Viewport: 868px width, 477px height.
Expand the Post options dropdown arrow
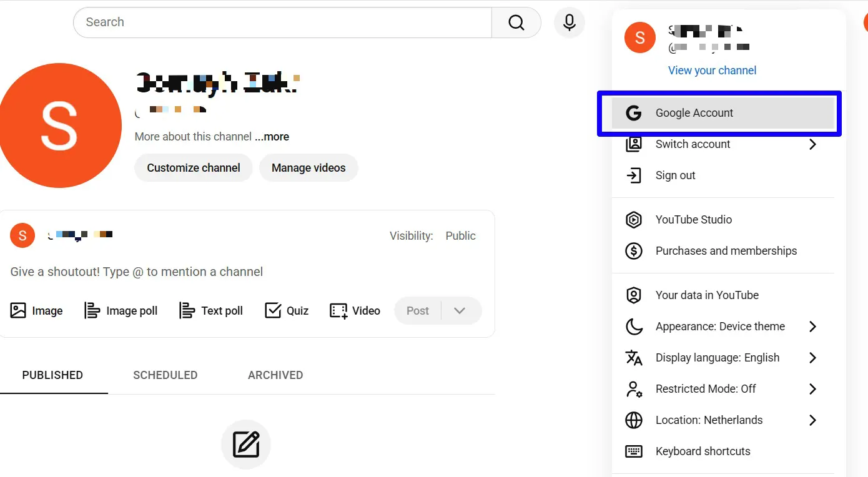coord(460,311)
